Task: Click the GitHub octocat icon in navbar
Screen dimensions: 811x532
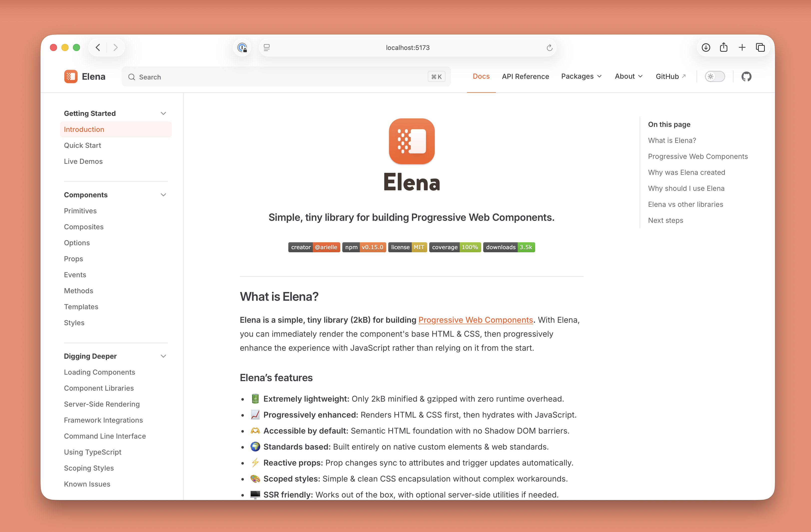Action: (746, 76)
